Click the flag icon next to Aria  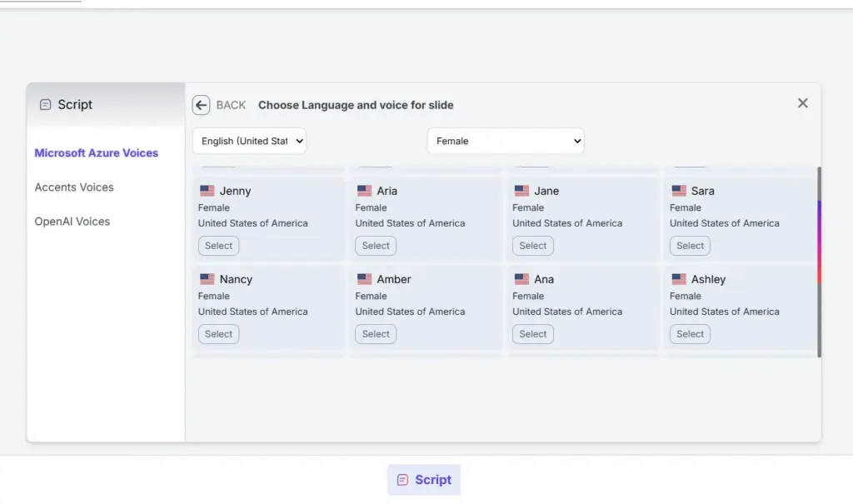[364, 190]
